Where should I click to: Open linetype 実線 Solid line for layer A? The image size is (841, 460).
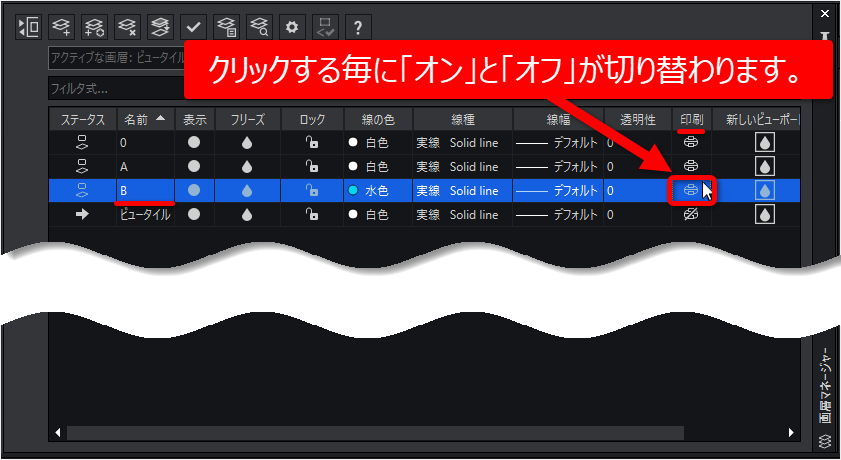(458, 167)
